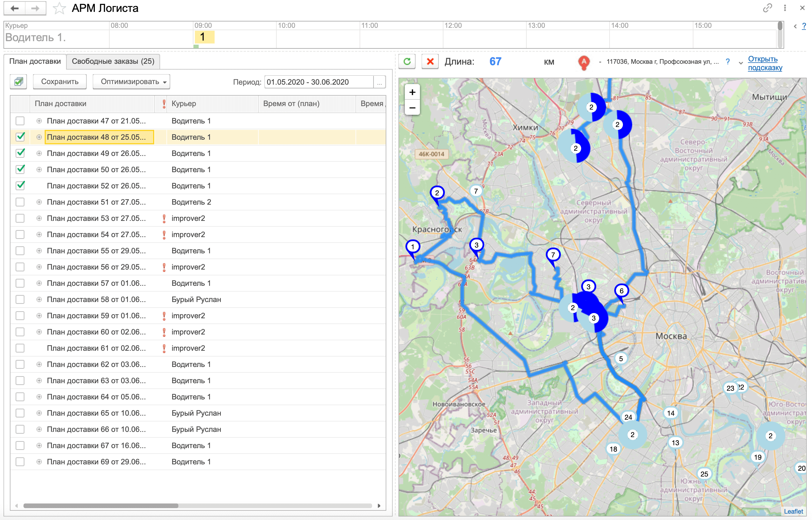Expand План доставки 53 tree row
Screen dimensions: 812x520
tap(39, 219)
